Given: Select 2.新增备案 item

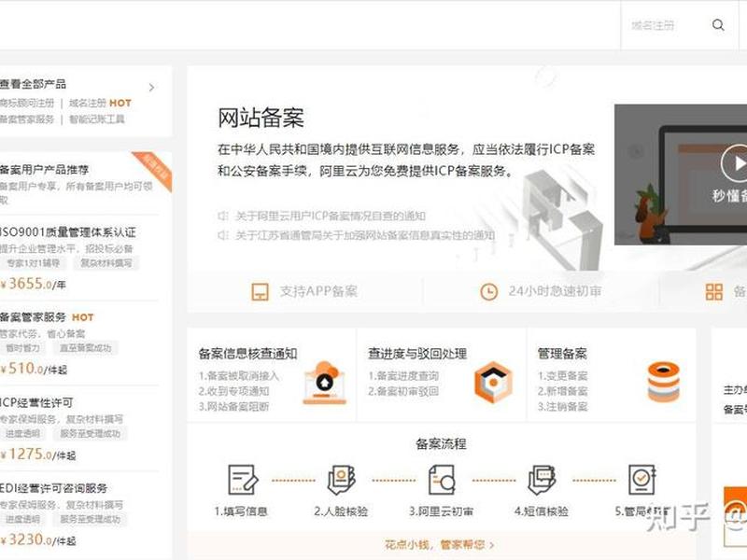Looking at the screenshot, I should [563, 391].
